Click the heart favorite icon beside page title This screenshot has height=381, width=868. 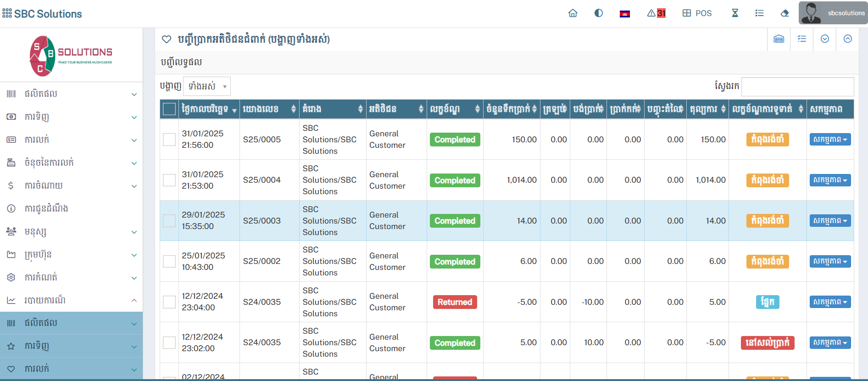[167, 39]
